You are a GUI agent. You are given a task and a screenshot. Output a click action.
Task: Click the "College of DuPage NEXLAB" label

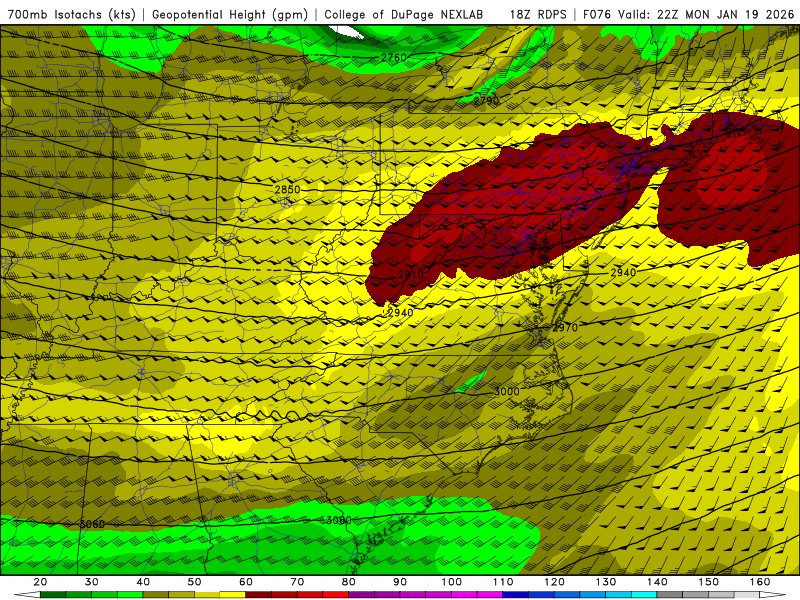[404, 14]
